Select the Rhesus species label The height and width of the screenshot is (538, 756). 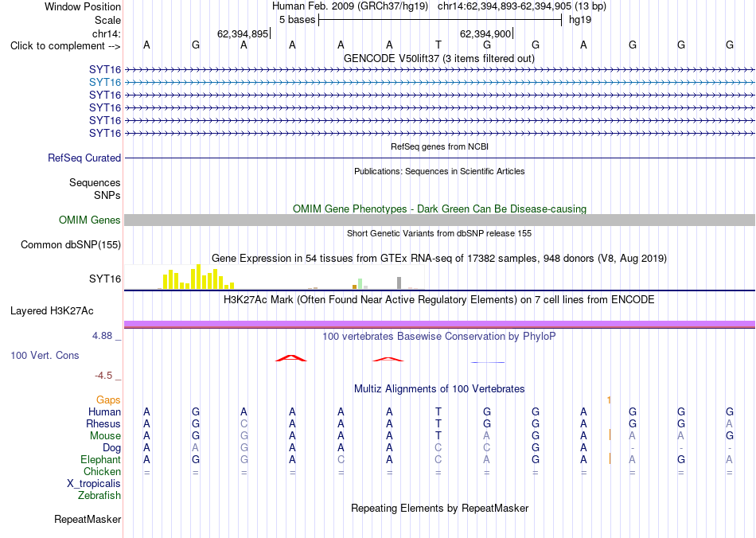pyautogui.click(x=103, y=424)
